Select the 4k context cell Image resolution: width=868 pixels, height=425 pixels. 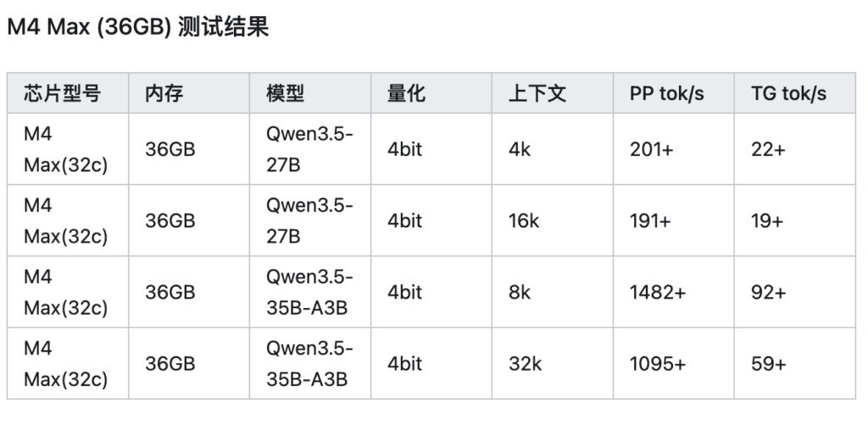tap(553, 149)
